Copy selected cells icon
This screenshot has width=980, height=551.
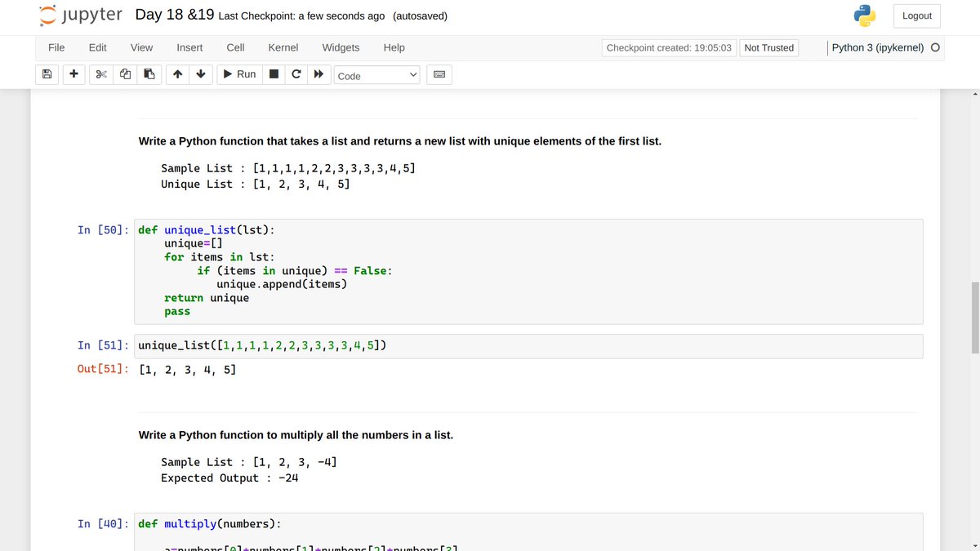tap(125, 74)
